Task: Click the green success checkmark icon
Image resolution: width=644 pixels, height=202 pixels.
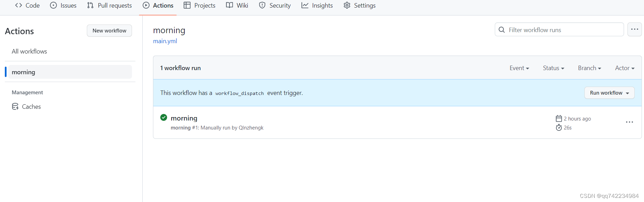Action: pyautogui.click(x=164, y=118)
